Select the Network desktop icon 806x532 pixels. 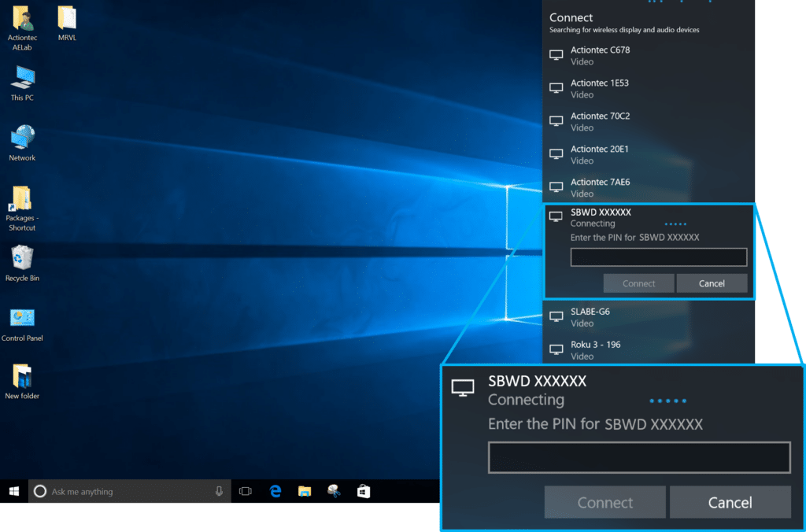[x=22, y=143]
